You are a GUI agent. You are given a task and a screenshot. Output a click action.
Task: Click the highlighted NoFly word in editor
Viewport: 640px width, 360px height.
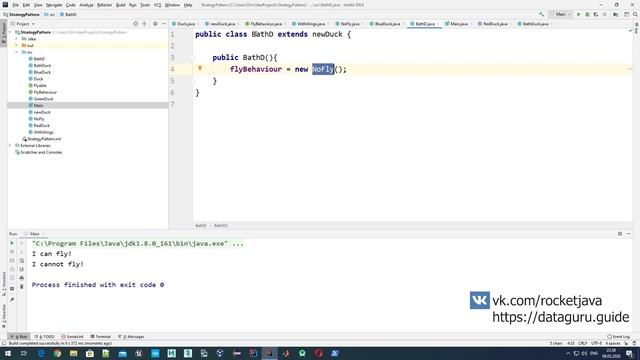tap(323, 69)
